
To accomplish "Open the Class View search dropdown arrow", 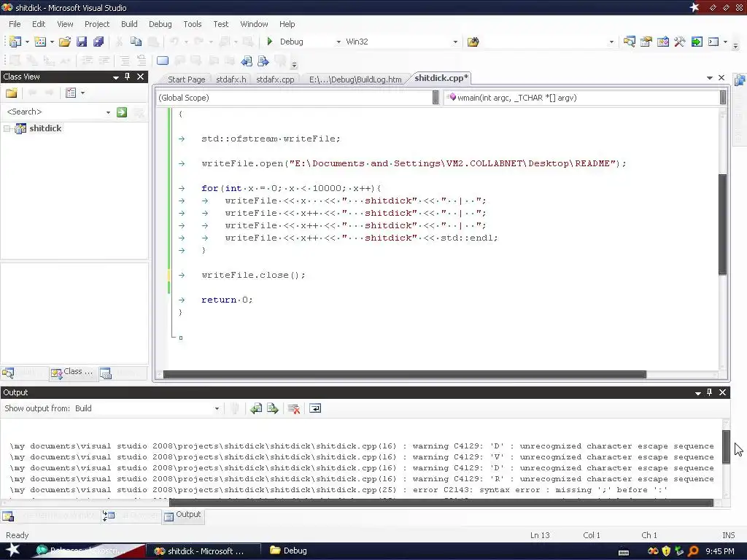I will [108, 112].
